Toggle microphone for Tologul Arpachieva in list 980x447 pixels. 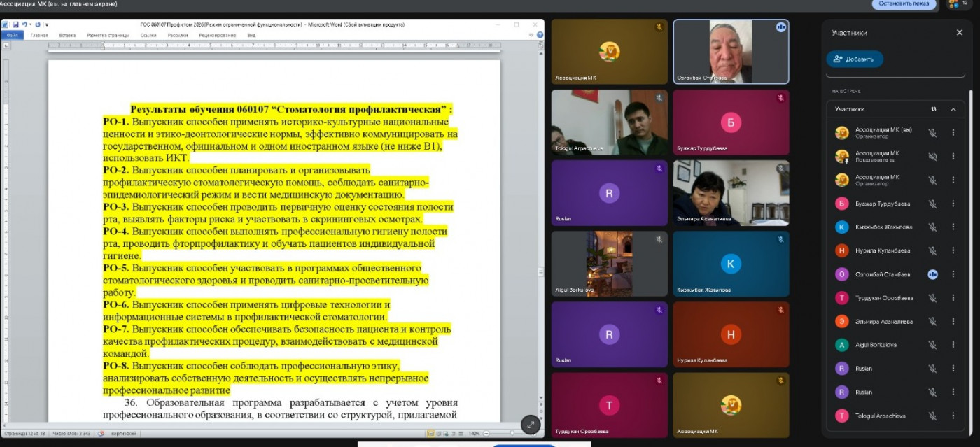coord(932,416)
